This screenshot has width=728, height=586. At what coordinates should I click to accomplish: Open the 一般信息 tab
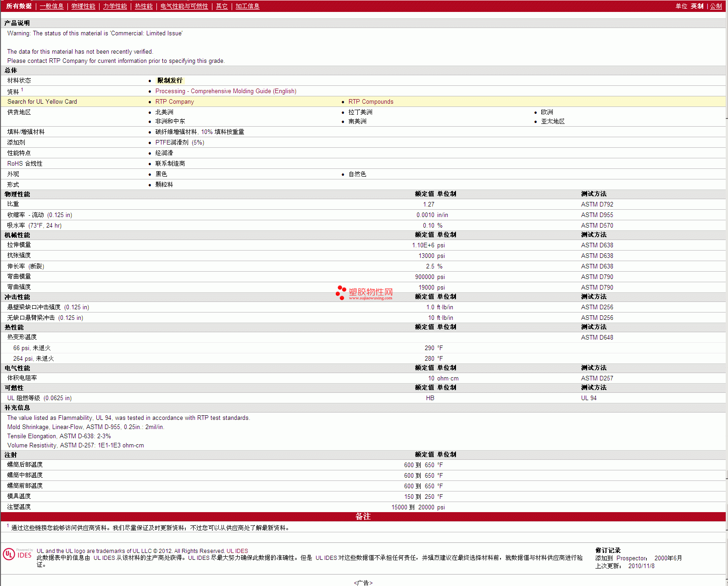tap(51, 6)
